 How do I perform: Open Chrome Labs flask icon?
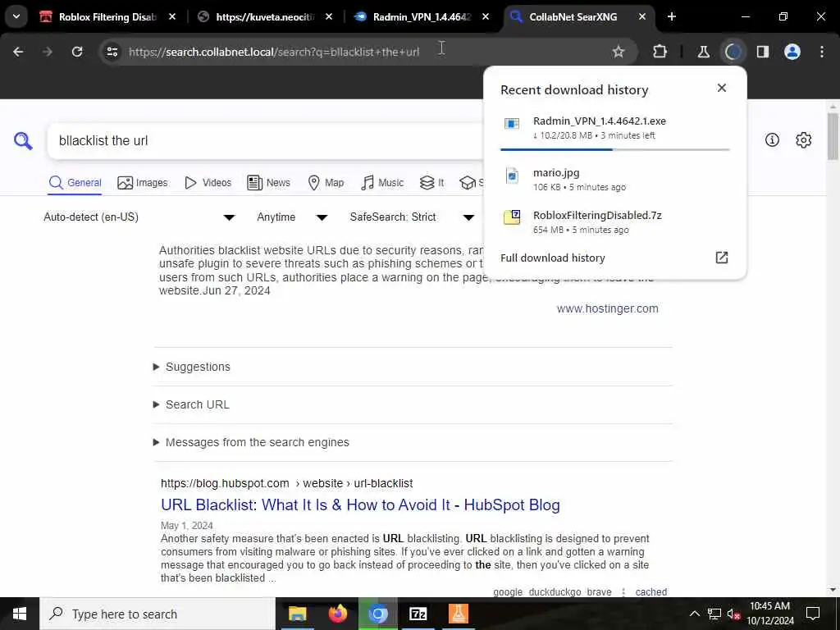click(x=703, y=52)
